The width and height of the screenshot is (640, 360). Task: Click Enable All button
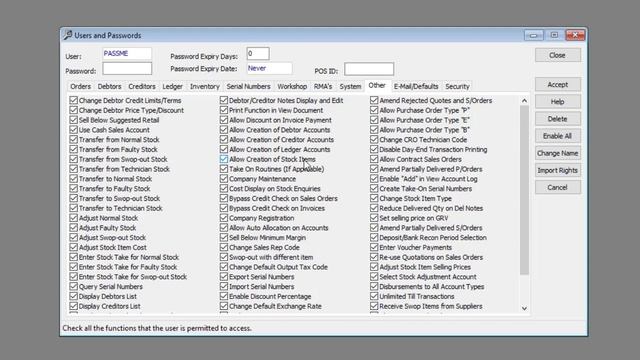click(558, 136)
